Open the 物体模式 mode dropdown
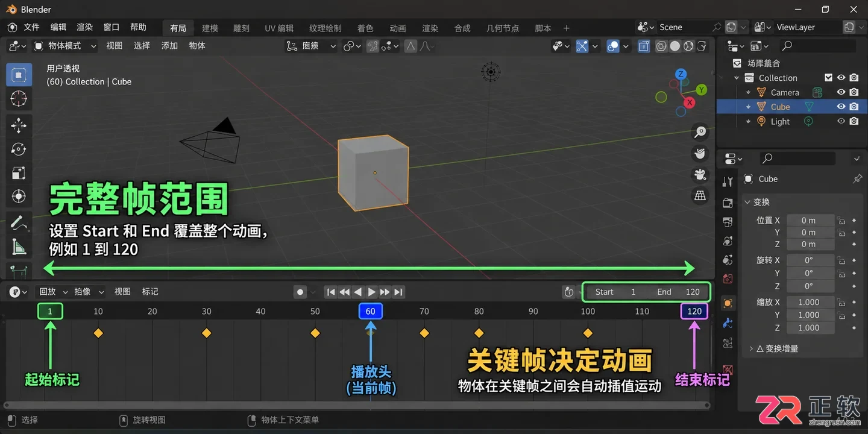 pos(66,46)
